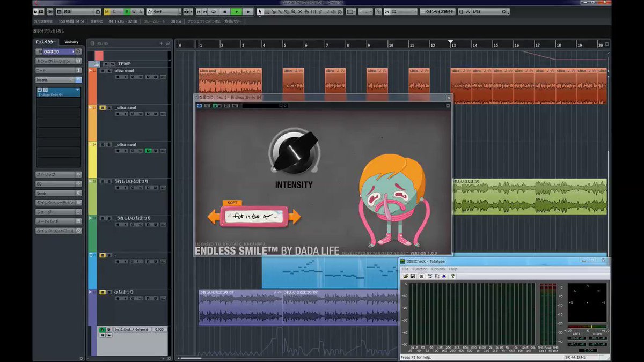
Task: Open Function menu in DIGICheck
Action: (x=420, y=269)
